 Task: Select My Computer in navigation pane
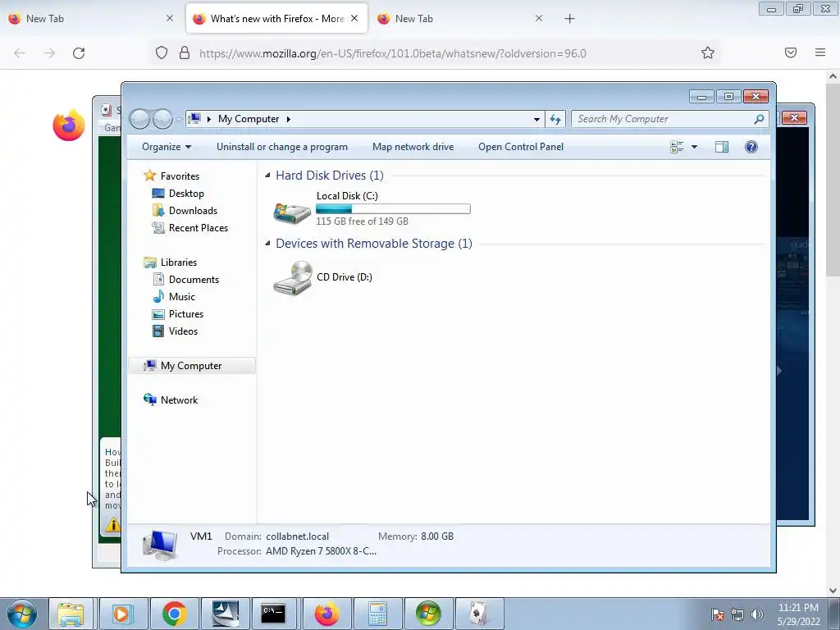(x=191, y=366)
